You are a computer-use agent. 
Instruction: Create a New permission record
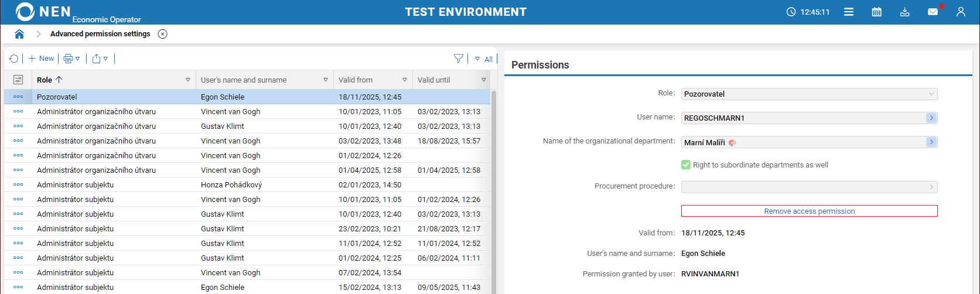[x=41, y=59]
